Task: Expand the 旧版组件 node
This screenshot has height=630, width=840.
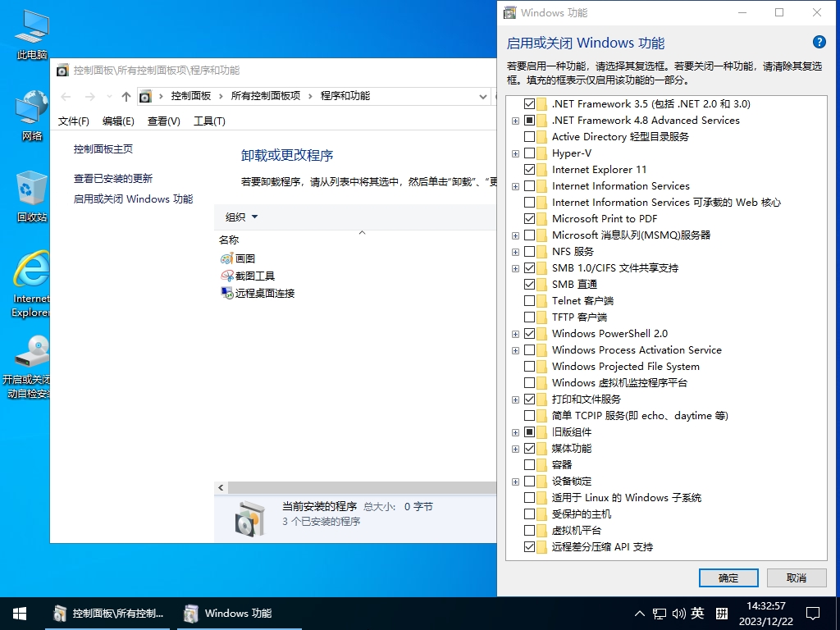Action: (515, 432)
